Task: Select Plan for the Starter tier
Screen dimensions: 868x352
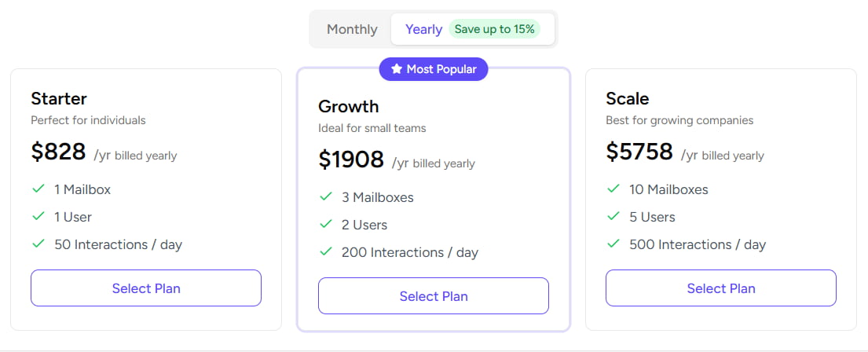Action: coord(146,288)
